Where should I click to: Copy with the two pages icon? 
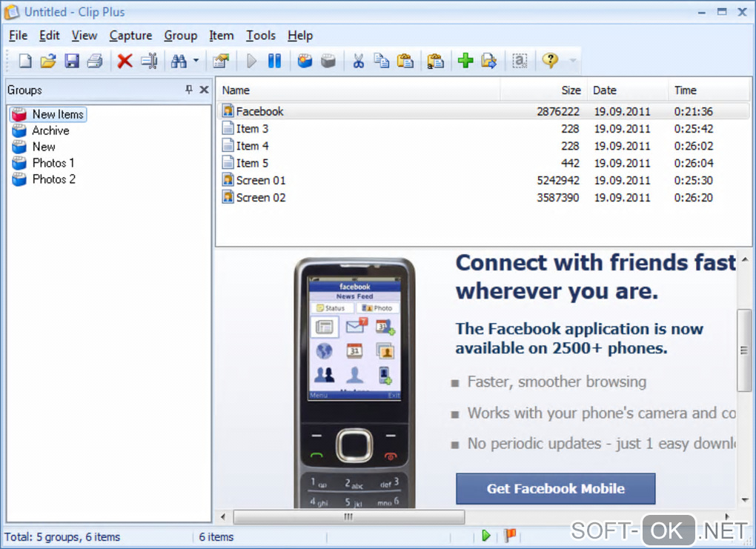[382, 61]
